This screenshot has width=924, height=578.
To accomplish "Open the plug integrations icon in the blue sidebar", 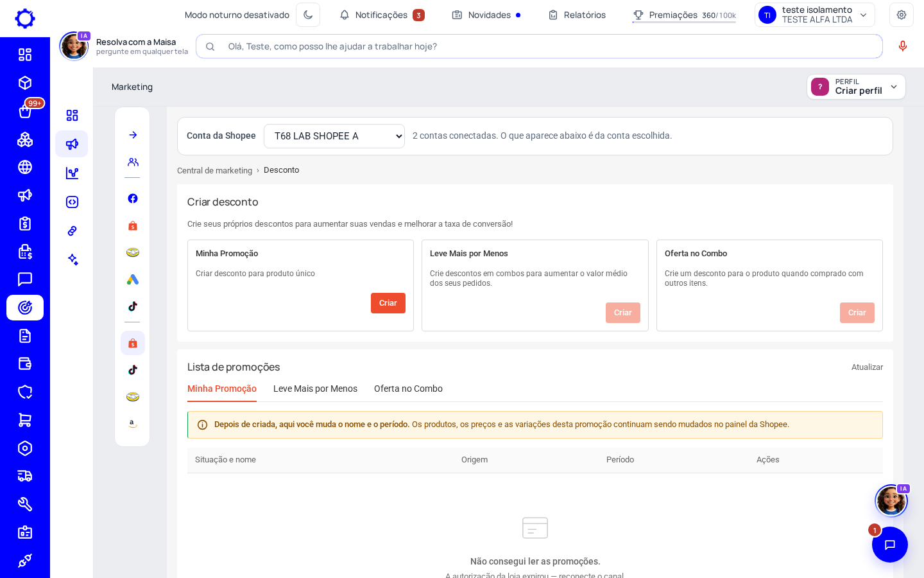I will 25,561.
